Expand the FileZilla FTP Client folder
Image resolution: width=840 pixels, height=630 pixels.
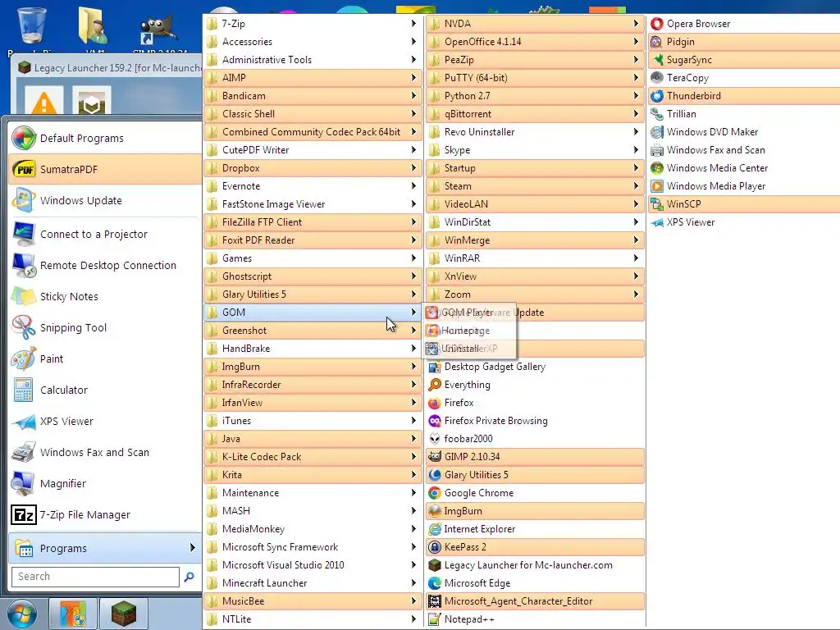click(313, 222)
